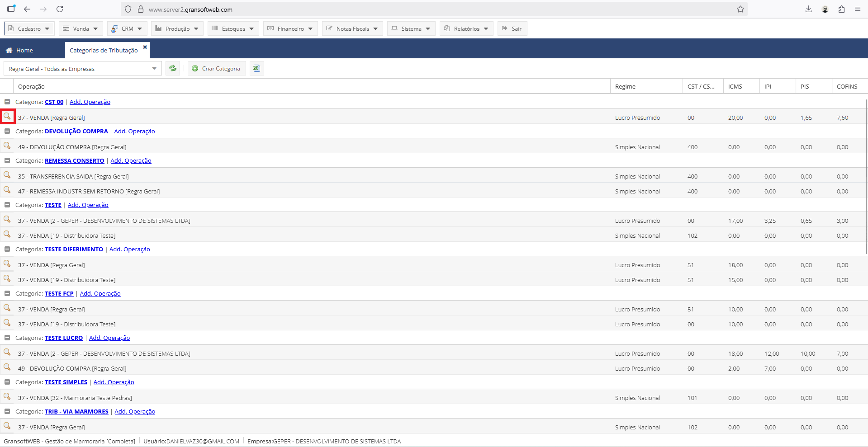Collapse the CST 00 category group
This screenshot has width=868, height=447.
click(7, 102)
